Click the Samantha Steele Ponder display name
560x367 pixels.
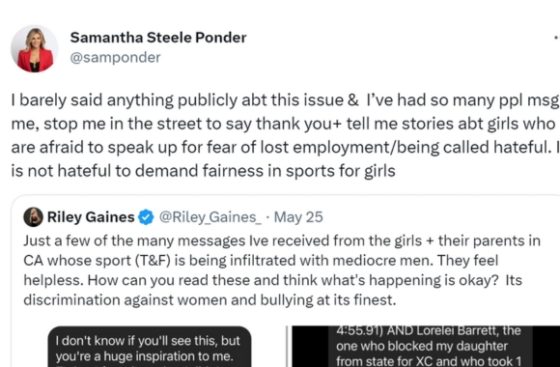pos(158,37)
